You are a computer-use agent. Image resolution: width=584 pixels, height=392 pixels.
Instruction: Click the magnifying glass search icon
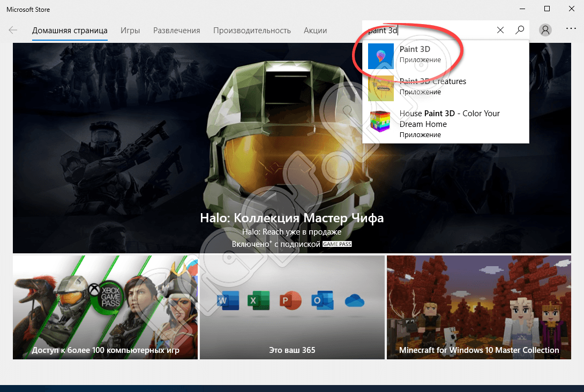point(519,30)
